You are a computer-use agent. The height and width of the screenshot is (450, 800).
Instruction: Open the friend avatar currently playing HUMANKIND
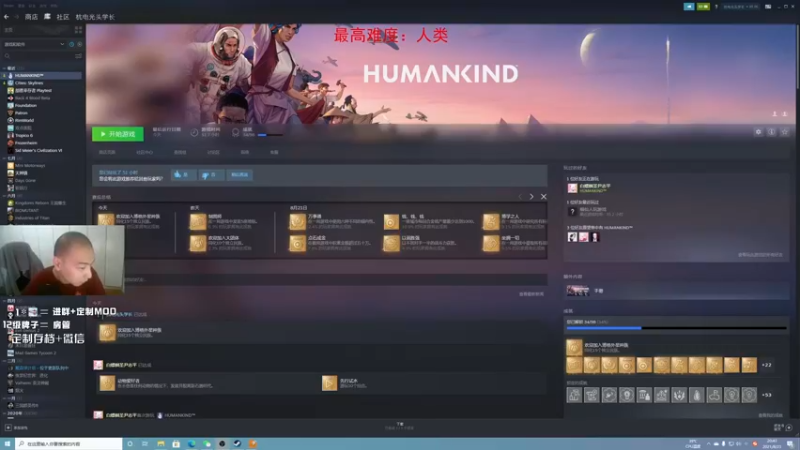click(572, 188)
